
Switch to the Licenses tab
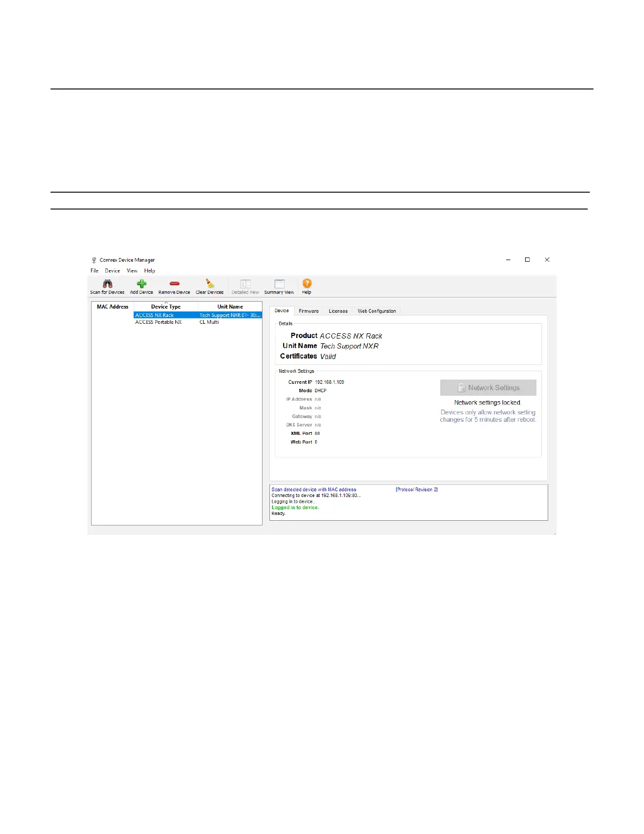[338, 311]
